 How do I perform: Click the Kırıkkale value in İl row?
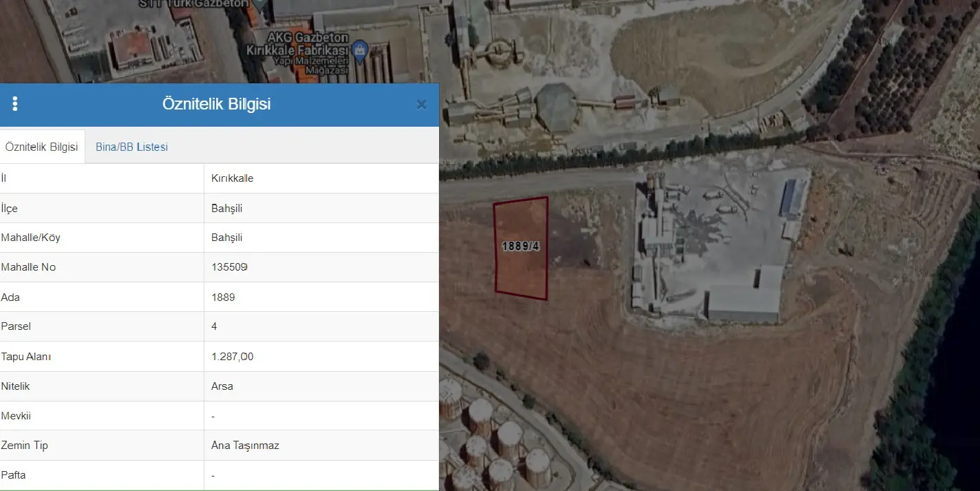233,178
